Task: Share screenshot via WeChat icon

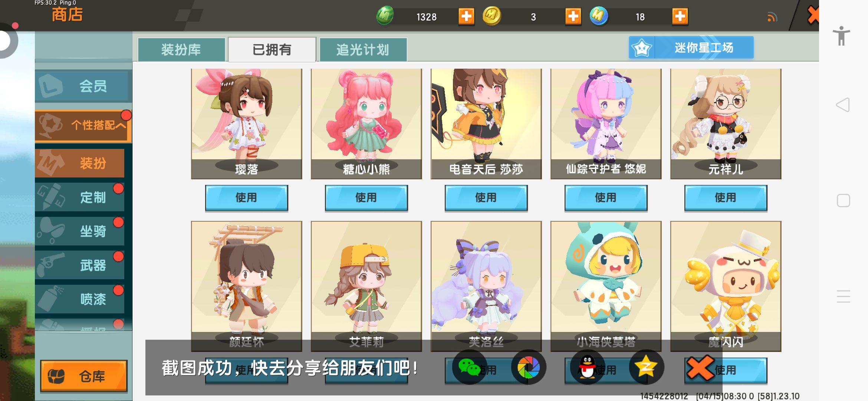Action: click(x=469, y=367)
